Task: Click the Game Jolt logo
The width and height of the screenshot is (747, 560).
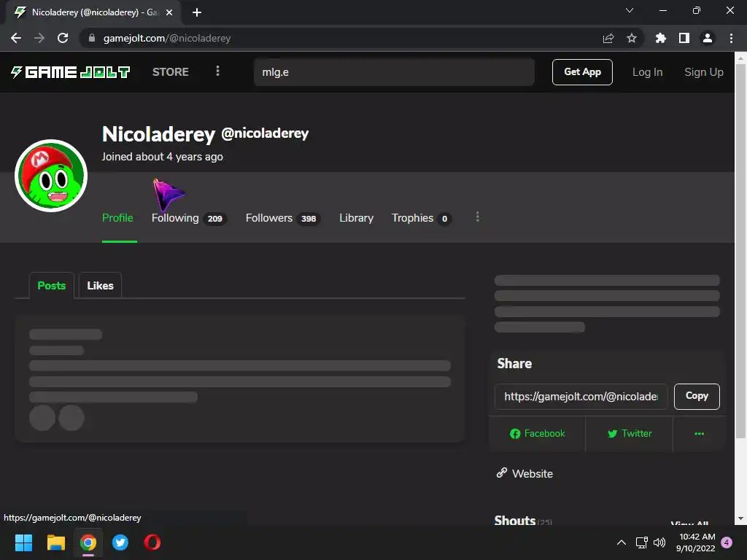Action: coord(71,72)
